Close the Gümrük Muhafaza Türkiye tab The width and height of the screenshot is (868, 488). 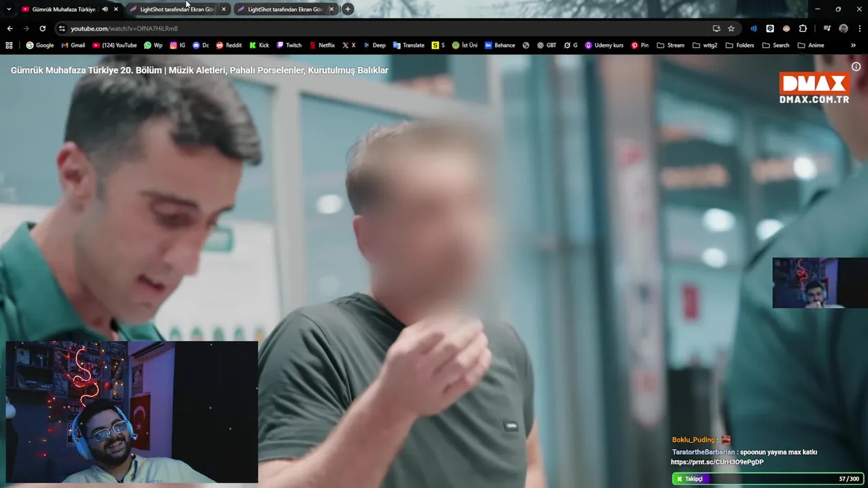click(x=116, y=9)
